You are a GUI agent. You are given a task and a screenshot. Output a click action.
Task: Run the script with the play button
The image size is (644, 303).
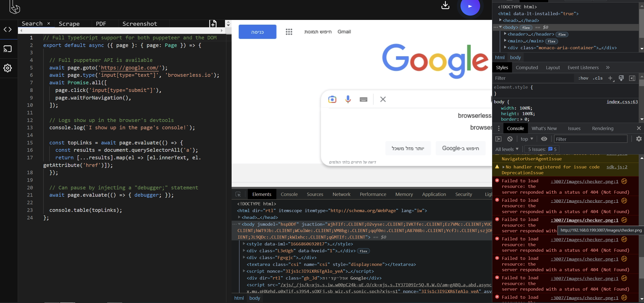(470, 6)
